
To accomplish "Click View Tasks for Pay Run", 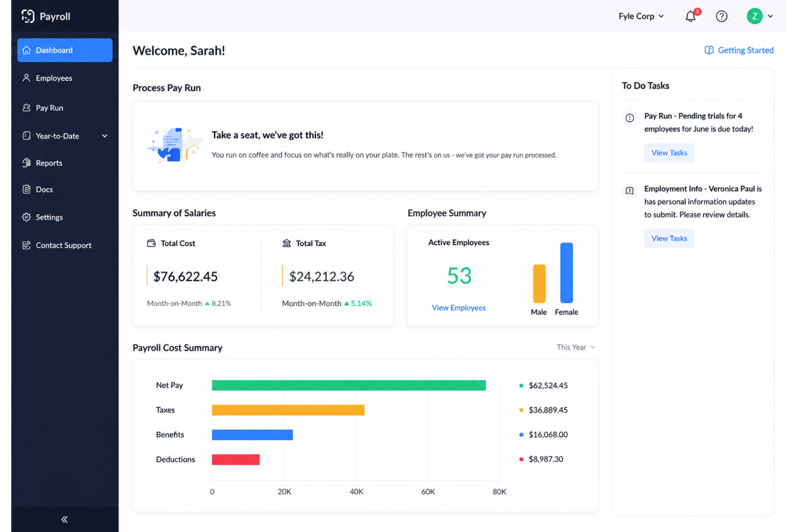I will (x=669, y=153).
